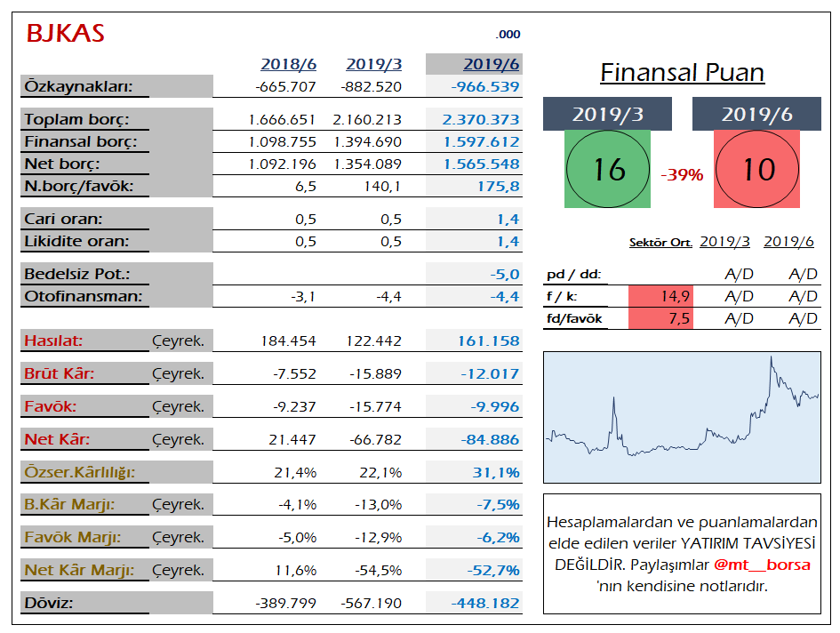Open the @mt__borsa handle
The width and height of the screenshot is (840, 633).
pyautogui.click(x=762, y=565)
